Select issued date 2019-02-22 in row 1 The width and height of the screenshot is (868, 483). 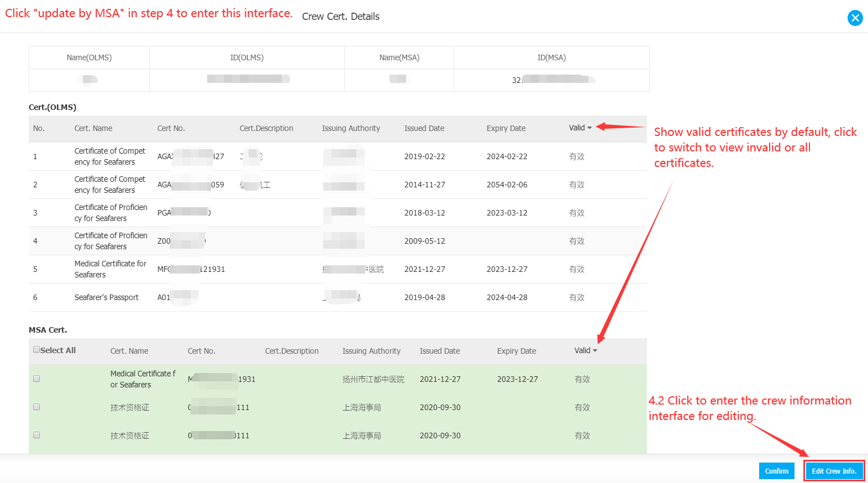pos(424,156)
